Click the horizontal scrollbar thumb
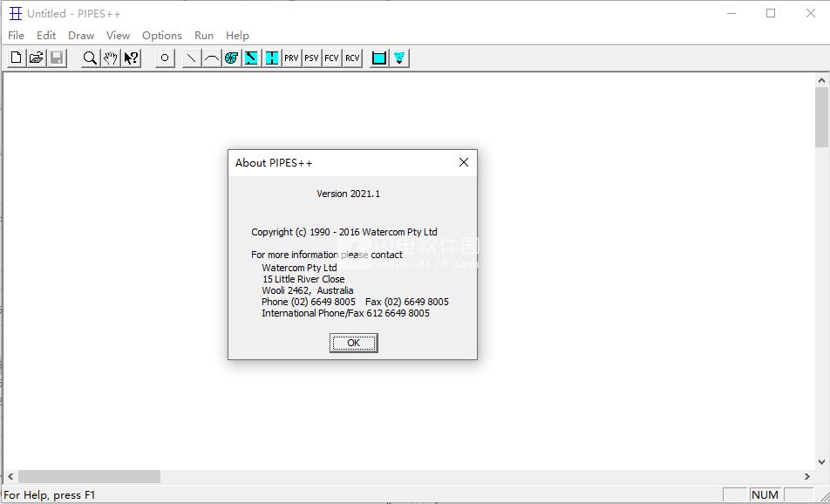The image size is (830, 504). 89,476
